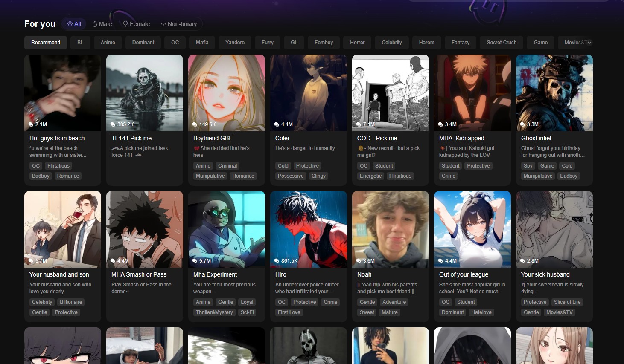Click the Crime tag on MHA -Kidnapped-
This screenshot has height=364, width=624.
tap(449, 176)
